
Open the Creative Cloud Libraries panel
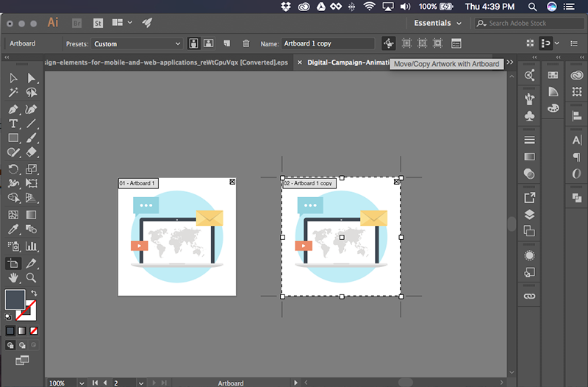(576, 76)
